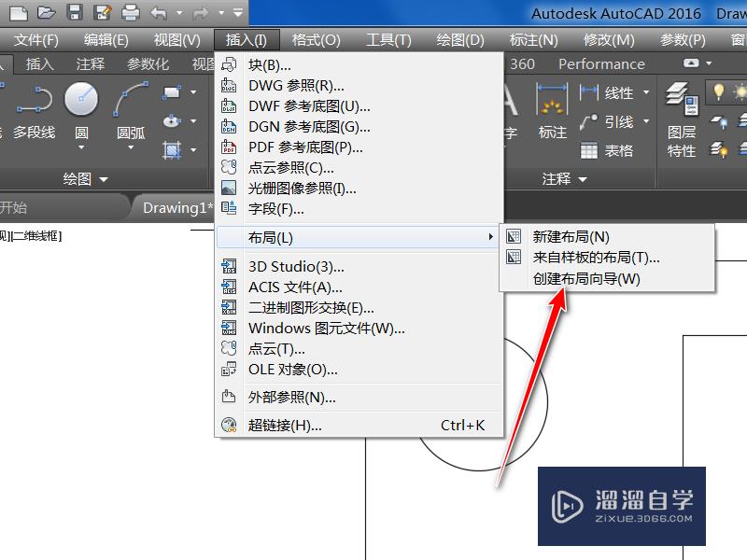Toggle the layer isolate icon

[718, 121]
